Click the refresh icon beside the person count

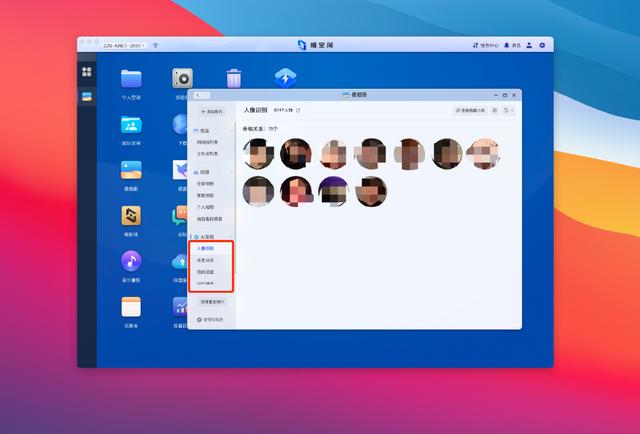point(298,110)
